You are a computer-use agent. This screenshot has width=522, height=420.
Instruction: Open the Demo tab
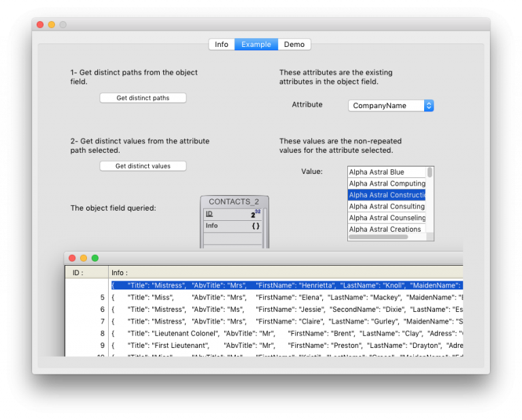tap(294, 44)
